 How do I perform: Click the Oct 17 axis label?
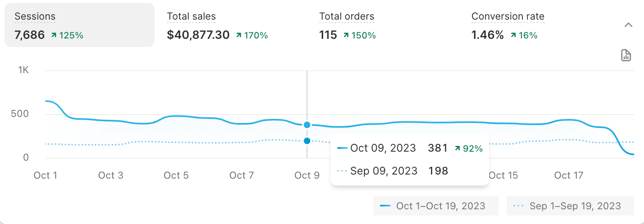568,175
